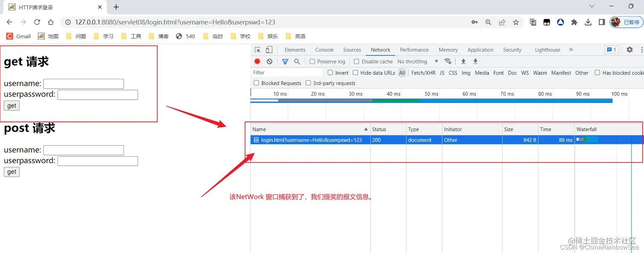The height and width of the screenshot is (253, 644).
Task: Check Blocked Requests checkbox
Action: pyautogui.click(x=256, y=83)
